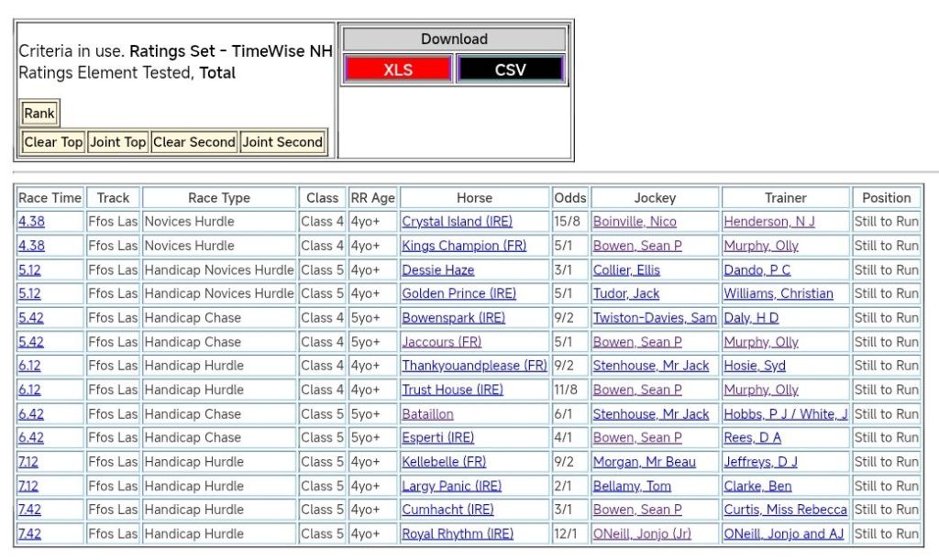Viewport: 939px width, 560px height.
Task: Open trainer Curtis, Miss Rebecca link
Action: pos(785,510)
